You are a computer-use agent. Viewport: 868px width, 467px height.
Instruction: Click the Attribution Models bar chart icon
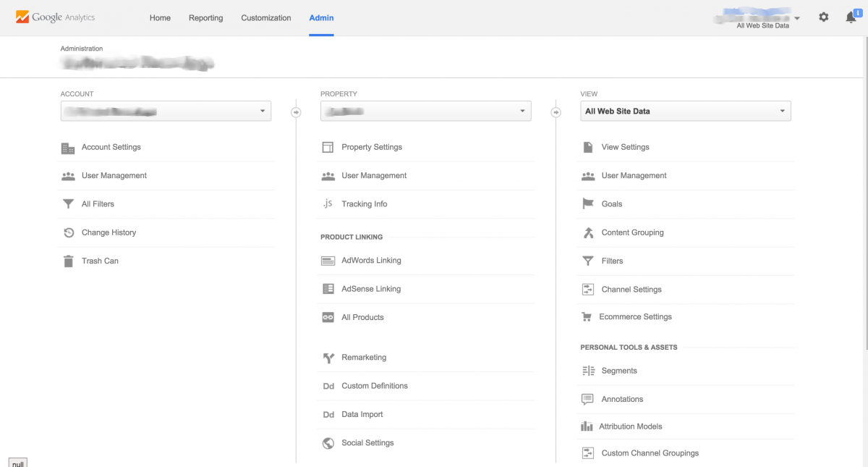tap(587, 426)
